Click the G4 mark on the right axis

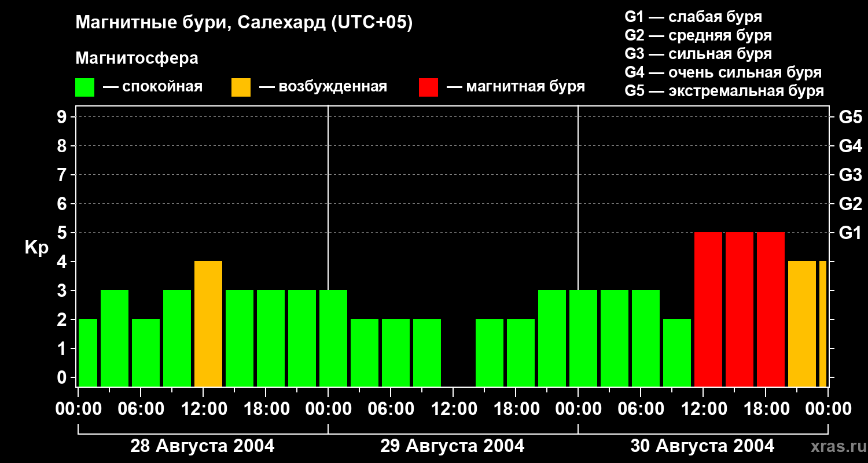(x=850, y=146)
